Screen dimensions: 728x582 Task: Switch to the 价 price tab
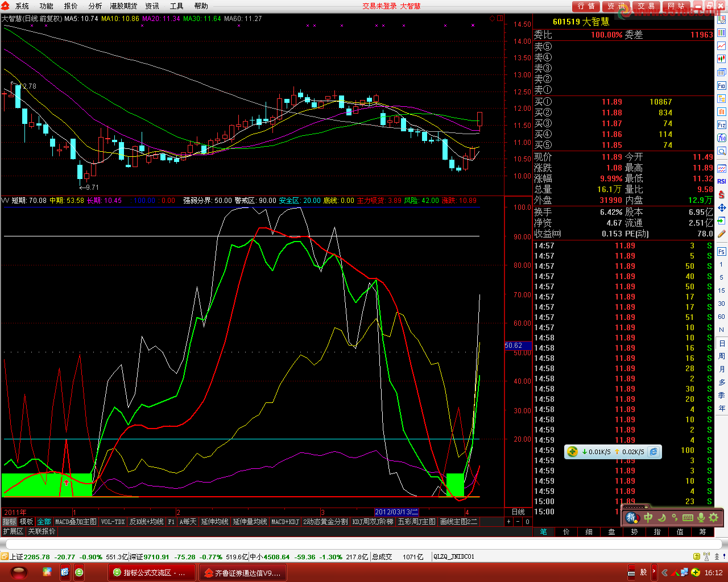tap(566, 532)
